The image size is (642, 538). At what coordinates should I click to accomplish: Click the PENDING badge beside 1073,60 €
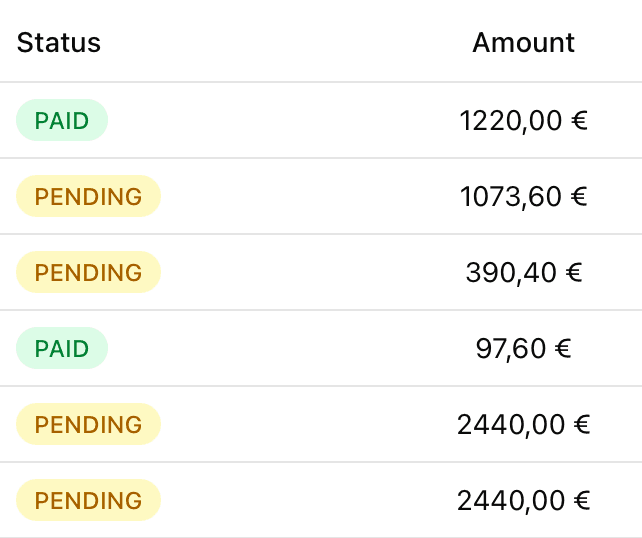coord(88,197)
